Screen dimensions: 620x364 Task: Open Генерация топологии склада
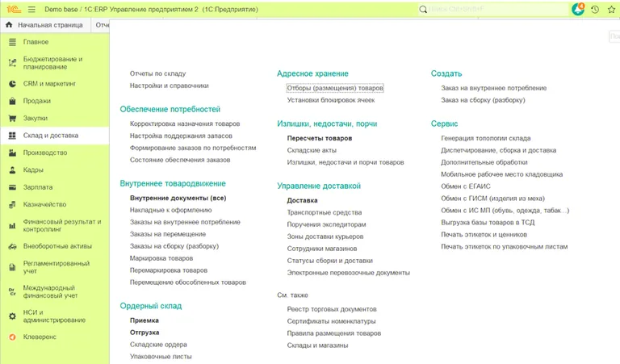(x=485, y=138)
